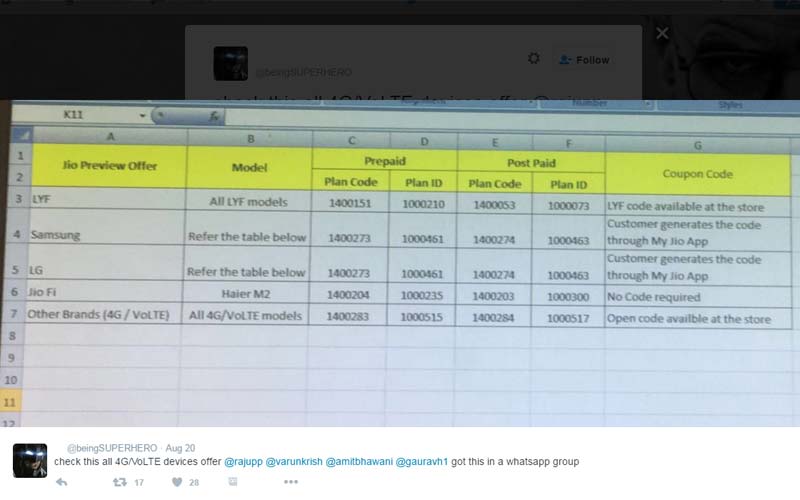This screenshot has height=500, width=800.
Task: Select column C header
Action: pyautogui.click(x=352, y=140)
